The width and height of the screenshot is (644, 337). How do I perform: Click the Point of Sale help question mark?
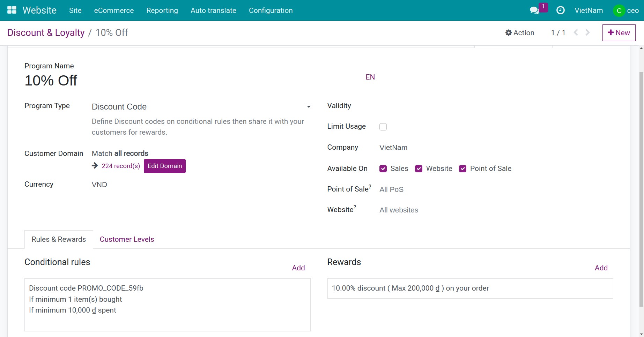370,187
